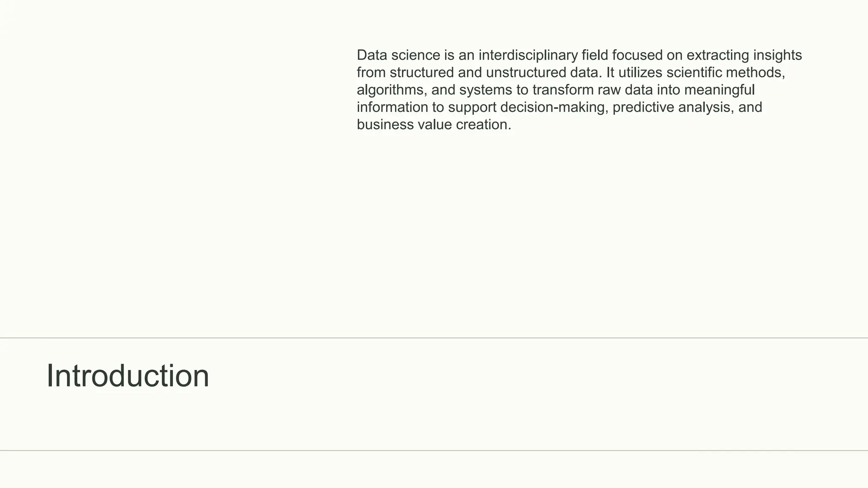Click the phrase "scientific methods" in the text

tap(725, 73)
